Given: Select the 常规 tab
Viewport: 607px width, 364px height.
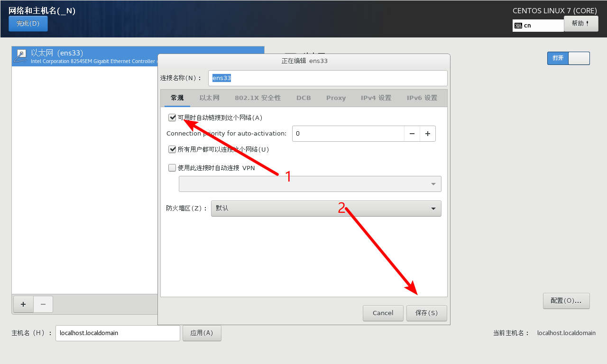Looking at the screenshot, I should click(x=177, y=98).
